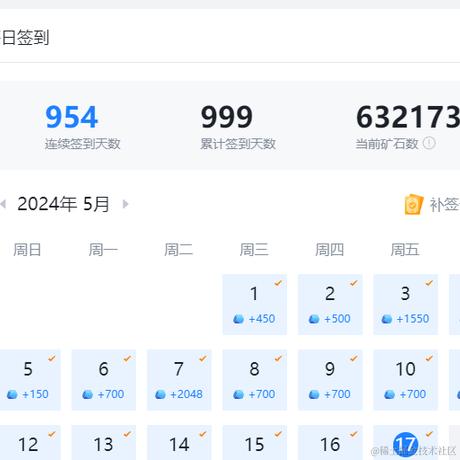Select May 12 calendar cell
Image resolution: width=460 pixels, height=460 pixels.
30,443
